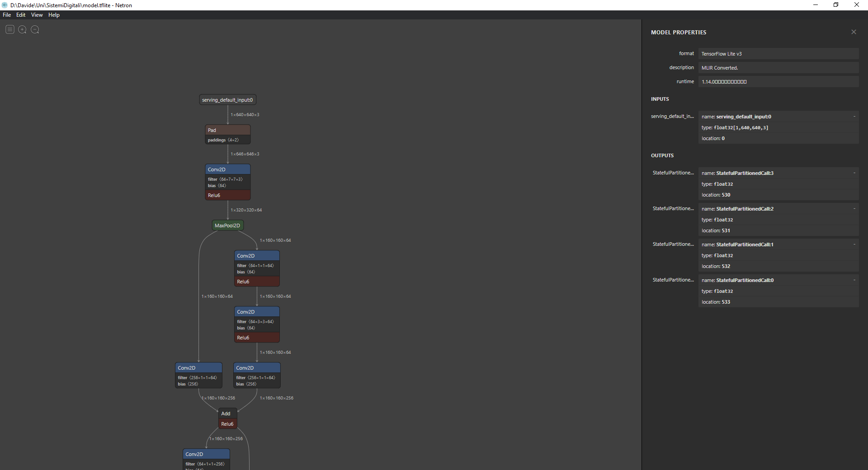Click the format field showing TensorFlow Lite v3
The height and width of the screenshot is (470, 868).
[778, 53]
